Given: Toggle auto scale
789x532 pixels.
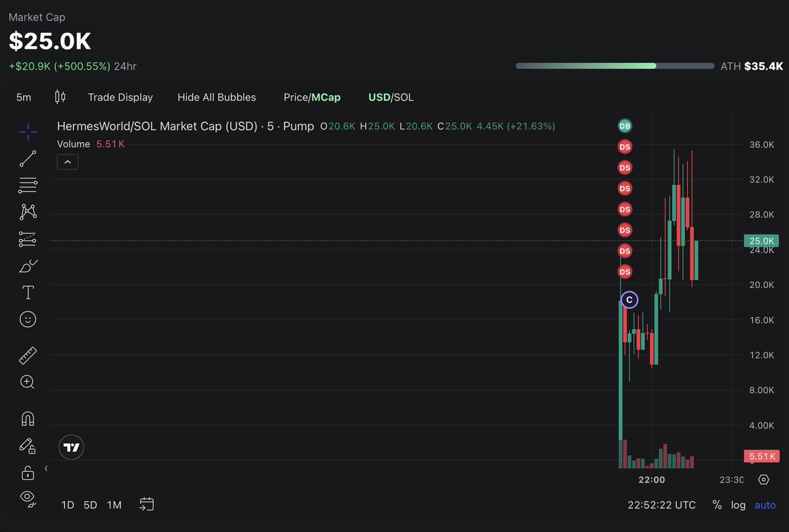Looking at the screenshot, I should coord(765,505).
